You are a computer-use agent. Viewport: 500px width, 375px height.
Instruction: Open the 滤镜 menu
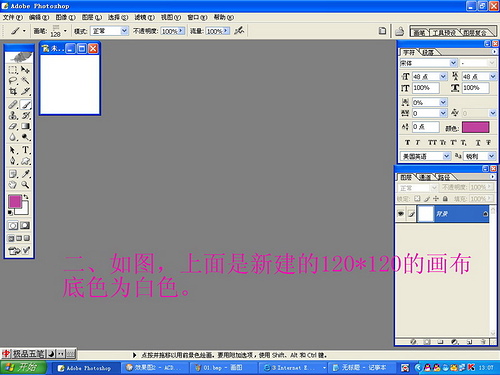click(x=144, y=17)
